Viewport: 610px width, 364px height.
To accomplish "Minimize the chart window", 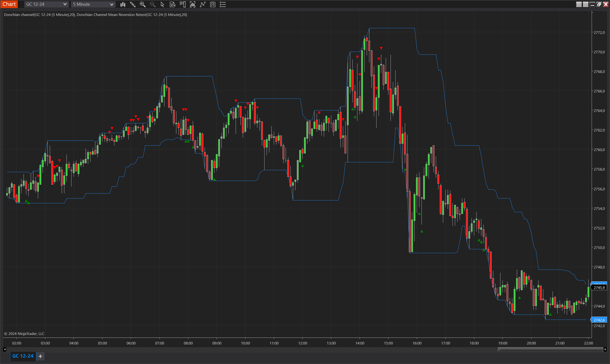I will (592, 4).
